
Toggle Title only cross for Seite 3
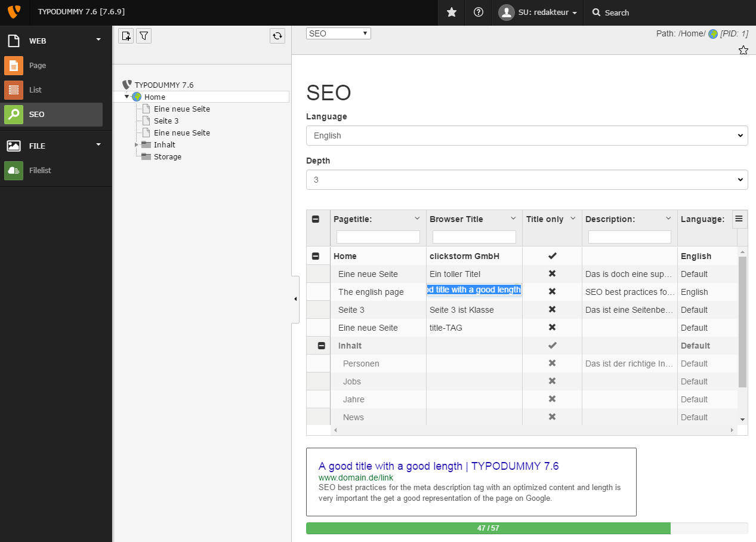(x=552, y=309)
